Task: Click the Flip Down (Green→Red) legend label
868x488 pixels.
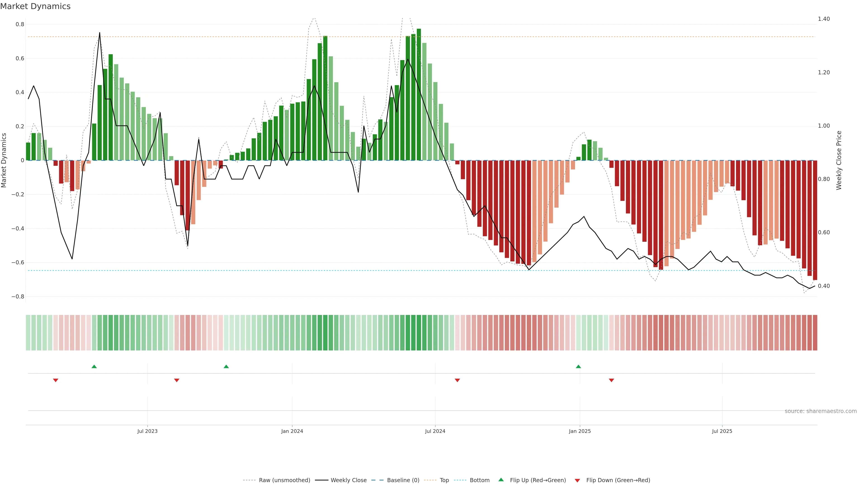Action: pyautogui.click(x=618, y=480)
